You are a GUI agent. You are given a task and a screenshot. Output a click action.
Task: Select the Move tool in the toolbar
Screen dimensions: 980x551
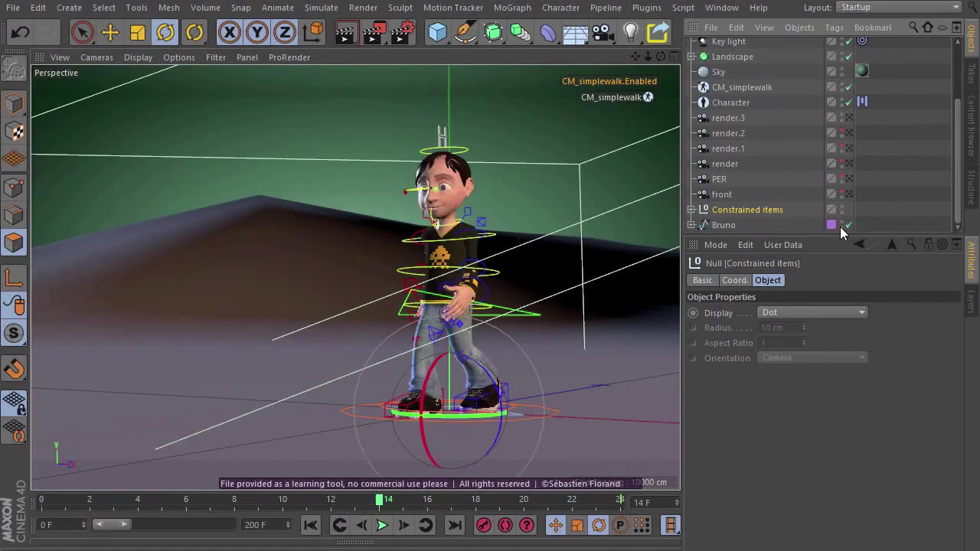(109, 32)
